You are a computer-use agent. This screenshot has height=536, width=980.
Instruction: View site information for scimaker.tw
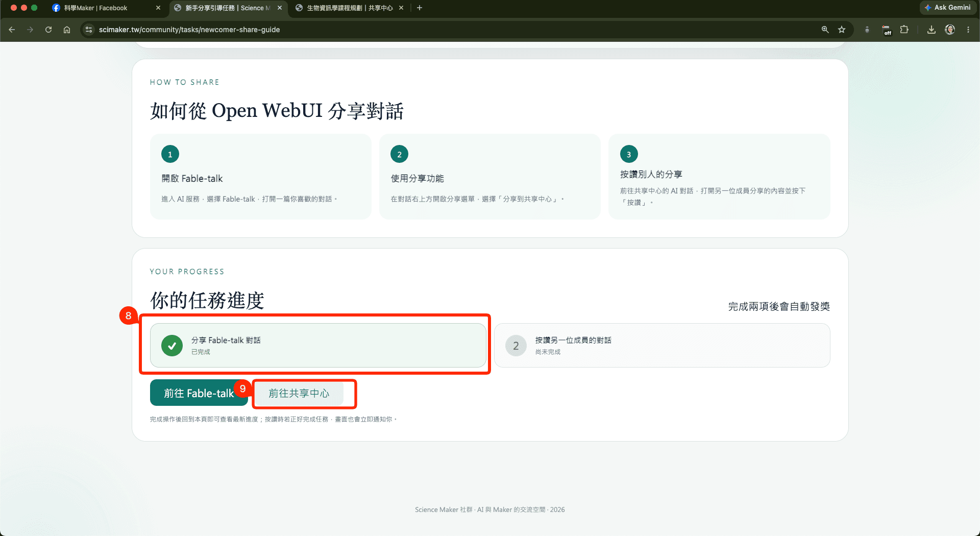[89, 30]
